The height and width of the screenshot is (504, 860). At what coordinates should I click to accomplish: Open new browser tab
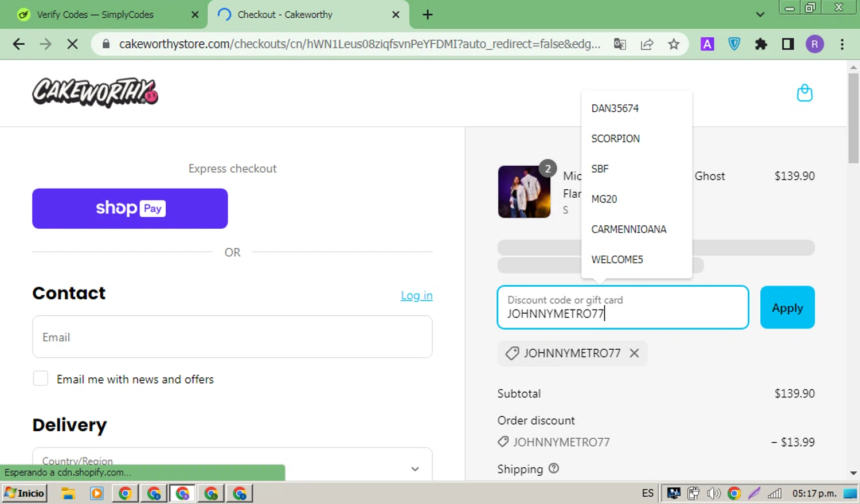(428, 15)
